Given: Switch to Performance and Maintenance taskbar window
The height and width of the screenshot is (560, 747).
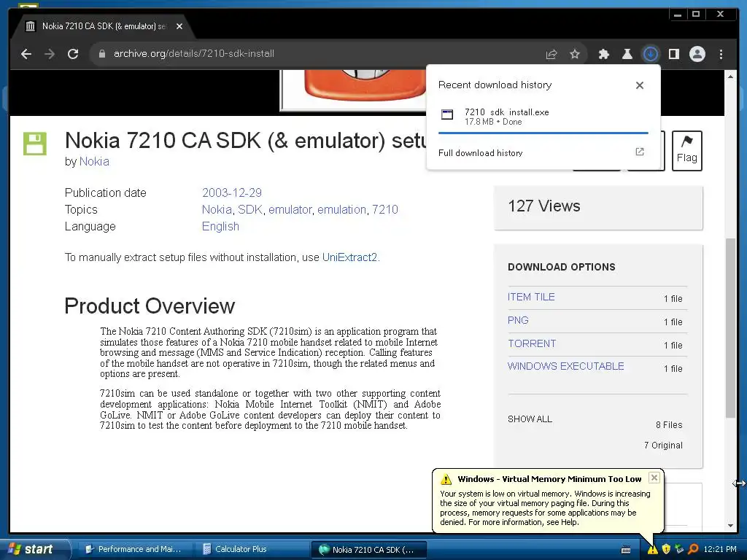Looking at the screenshot, I should [133, 550].
